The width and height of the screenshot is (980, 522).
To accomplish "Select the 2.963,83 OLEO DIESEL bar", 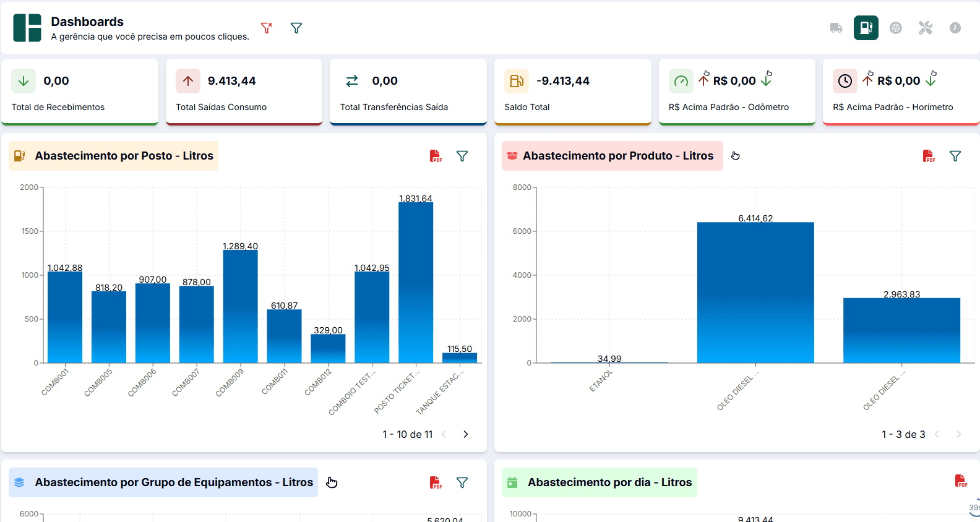I will coord(901,330).
